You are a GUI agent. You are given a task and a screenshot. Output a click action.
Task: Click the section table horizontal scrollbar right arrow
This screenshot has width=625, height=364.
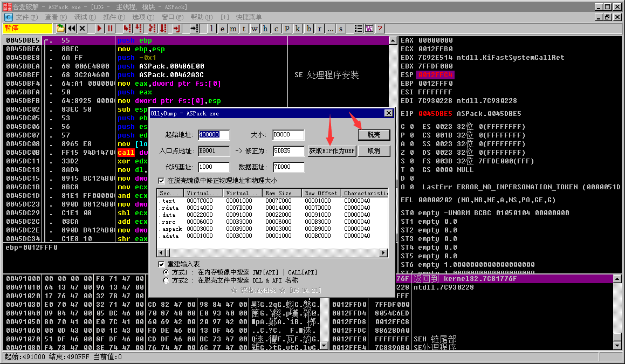click(383, 252)
